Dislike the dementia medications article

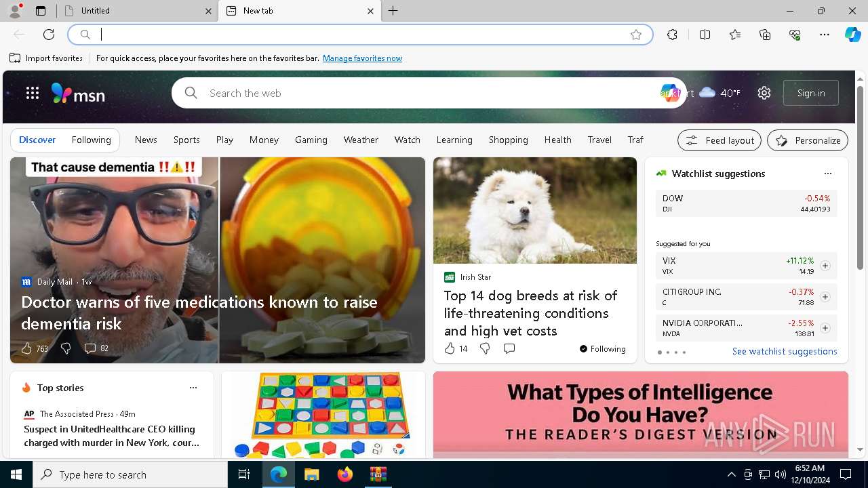tap(66, 348)
